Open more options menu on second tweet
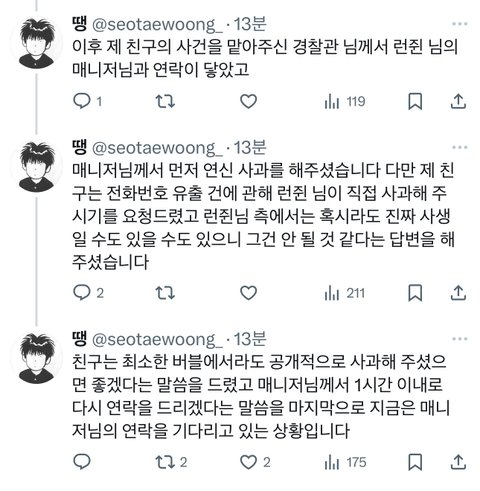This screenshot has height=491, width=480. [460, 147]
